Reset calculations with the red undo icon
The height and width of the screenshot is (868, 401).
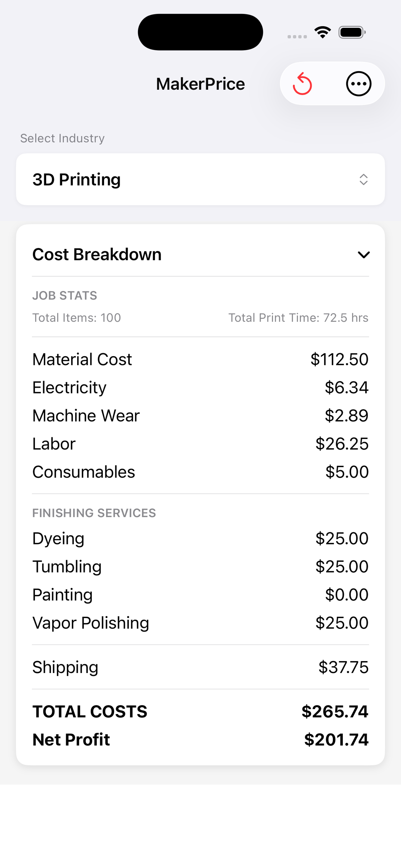coord(302,83)
